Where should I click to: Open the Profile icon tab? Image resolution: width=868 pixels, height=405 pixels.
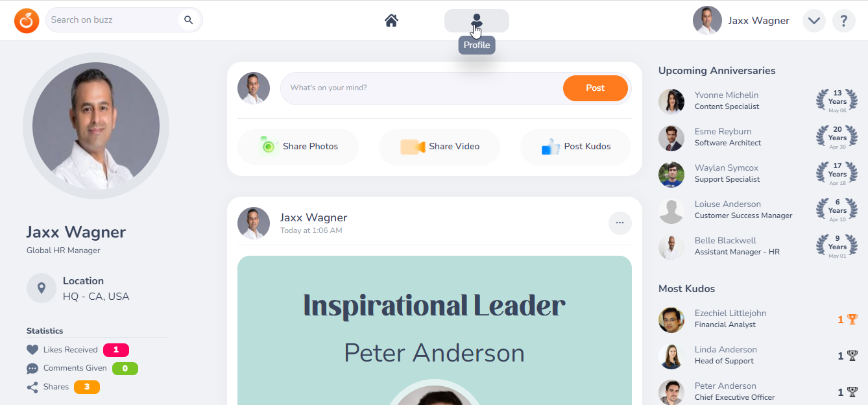click(x=477, y=21)
